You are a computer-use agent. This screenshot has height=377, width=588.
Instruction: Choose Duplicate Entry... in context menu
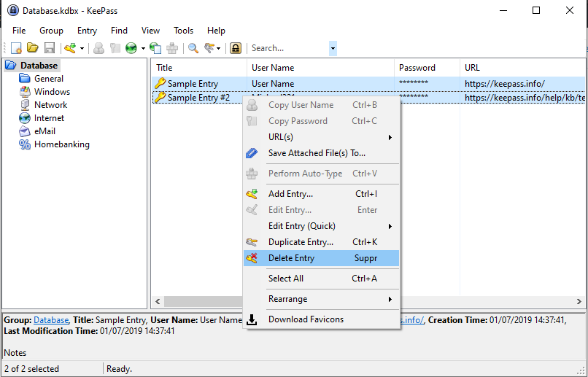click(322, 242)
